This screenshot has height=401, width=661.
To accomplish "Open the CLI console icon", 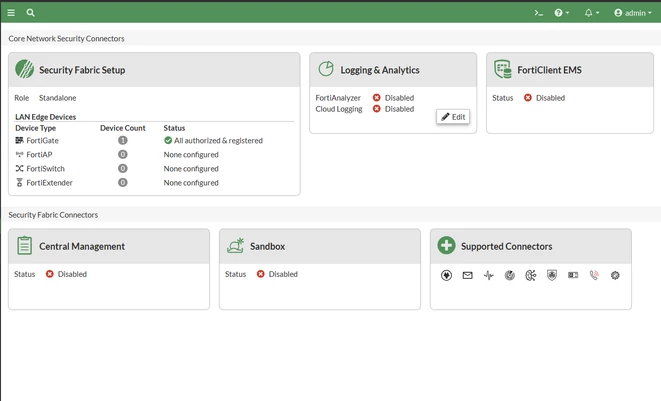I will click(538, 13).
